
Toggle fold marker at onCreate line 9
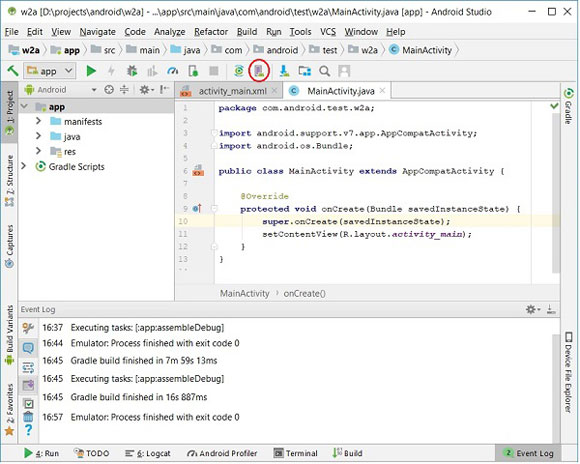[x=214, y=209]
